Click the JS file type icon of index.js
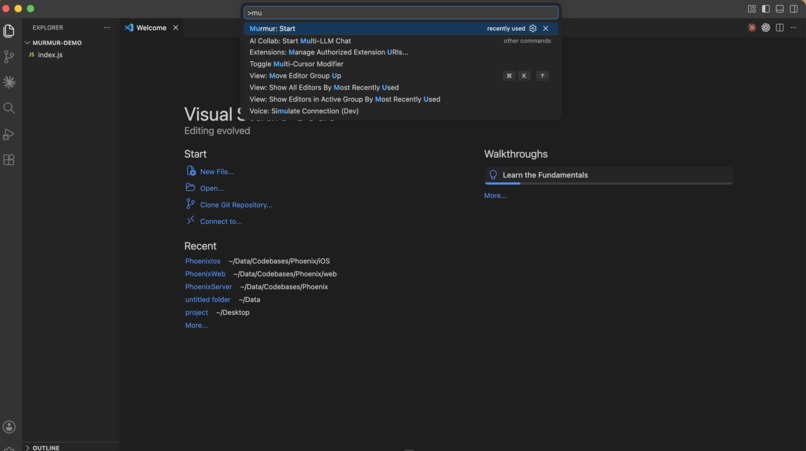Viewport: 806px width, 451px height. pyautogui.click(x=31, y=55)
